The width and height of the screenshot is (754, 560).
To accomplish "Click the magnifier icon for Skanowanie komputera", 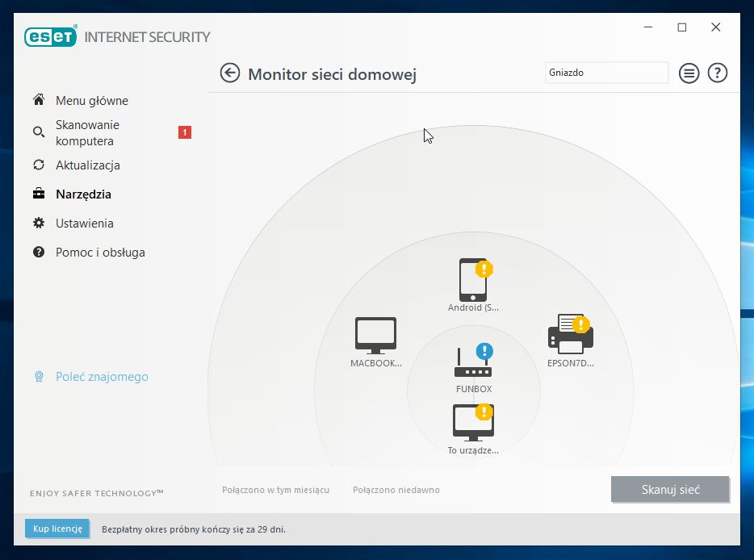I will 39,132.
